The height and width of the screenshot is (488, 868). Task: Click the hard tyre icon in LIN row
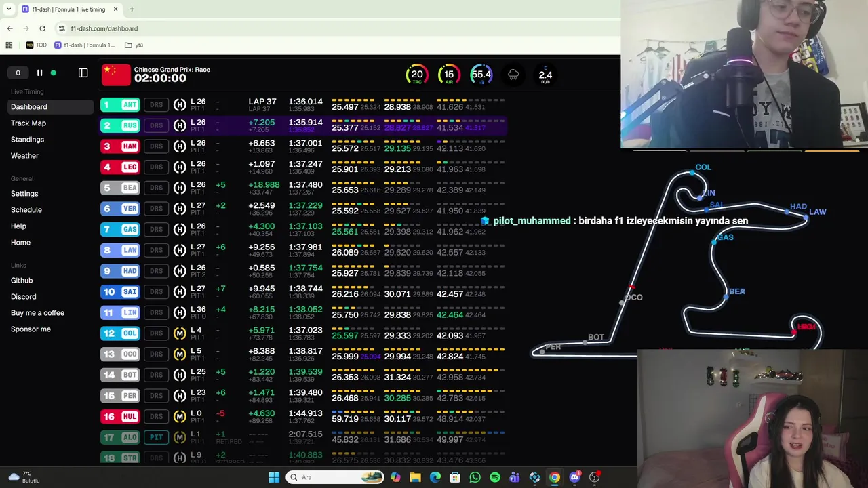click(x=180, y=312)
